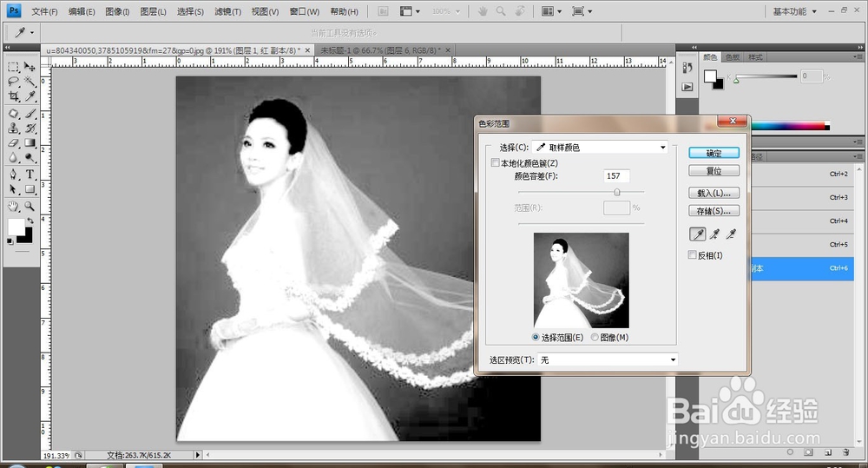Viewport: 868px width, 468px height.
Task: Open the 基本功能 workspace dropdown
Action: click(x=794, y=11)
